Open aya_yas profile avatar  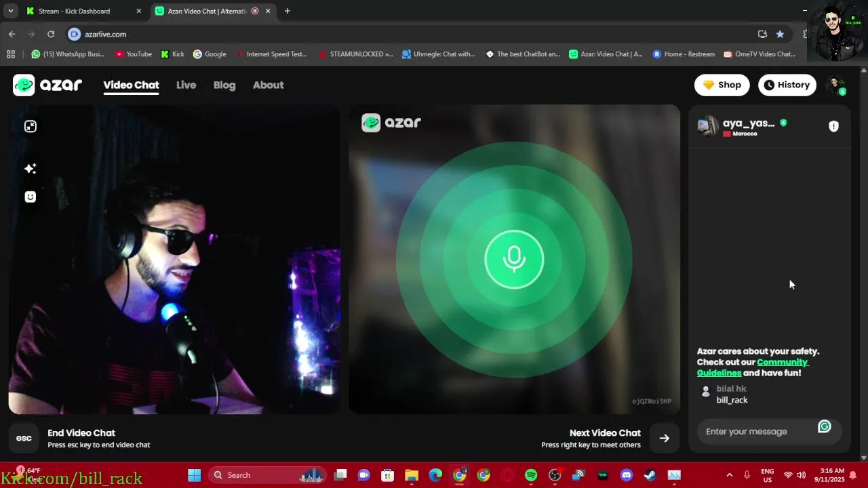click(708, 126)
